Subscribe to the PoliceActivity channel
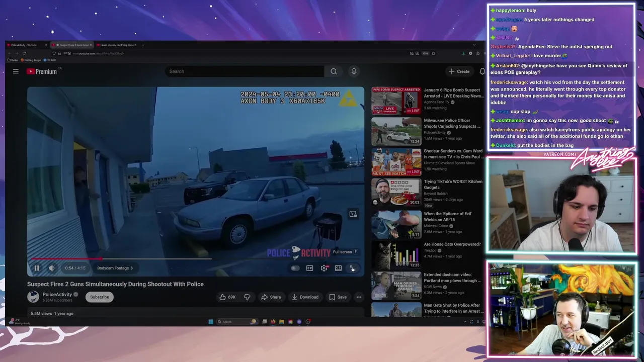The width and height of the screenshot is (644, 362). pos(100,297)
